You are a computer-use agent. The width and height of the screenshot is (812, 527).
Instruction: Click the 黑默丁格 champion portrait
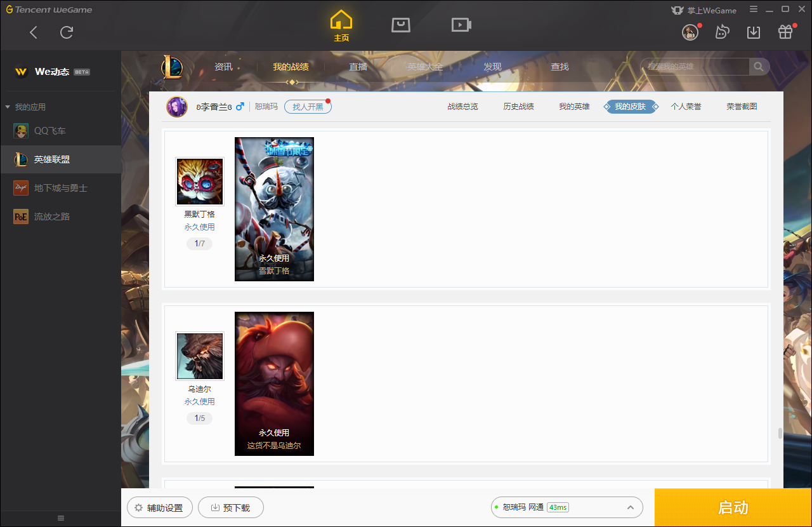(x=200, y=182)
